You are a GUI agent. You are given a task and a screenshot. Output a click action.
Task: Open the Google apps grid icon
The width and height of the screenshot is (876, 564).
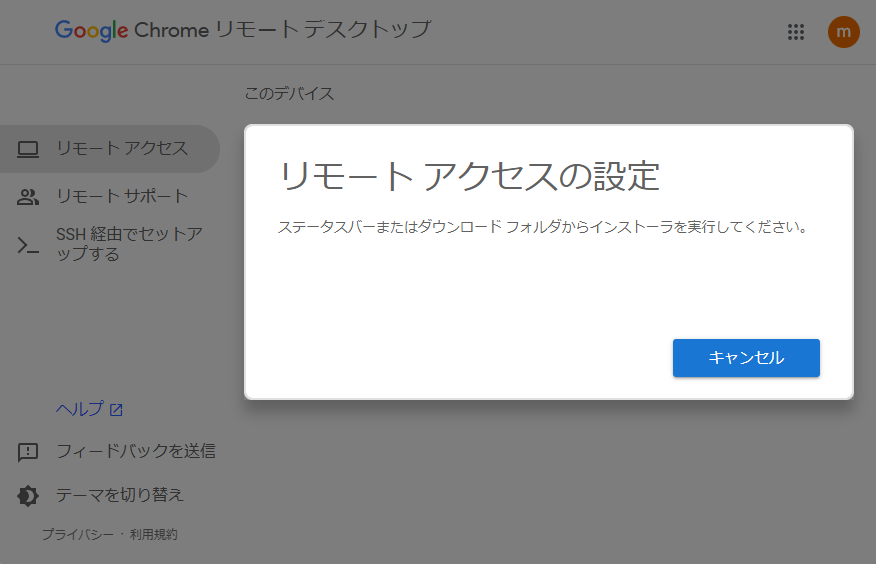tap(796, 32)
